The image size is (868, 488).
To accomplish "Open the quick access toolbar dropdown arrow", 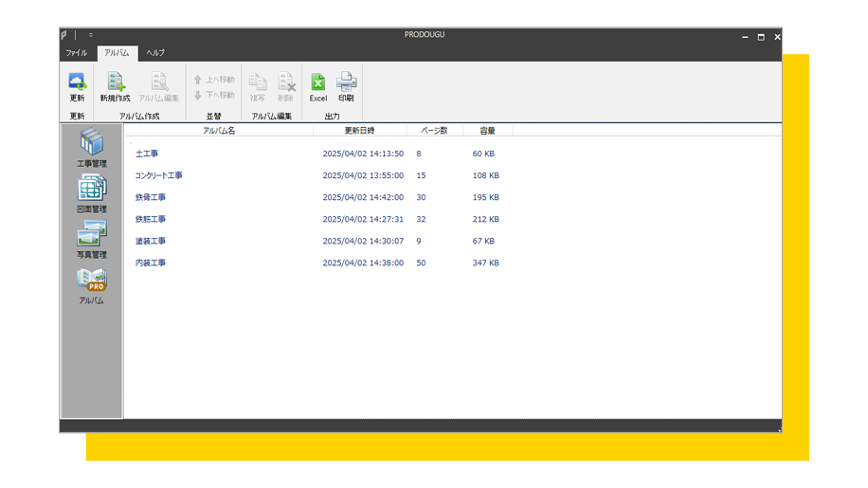I will click(x=91, y=36).
